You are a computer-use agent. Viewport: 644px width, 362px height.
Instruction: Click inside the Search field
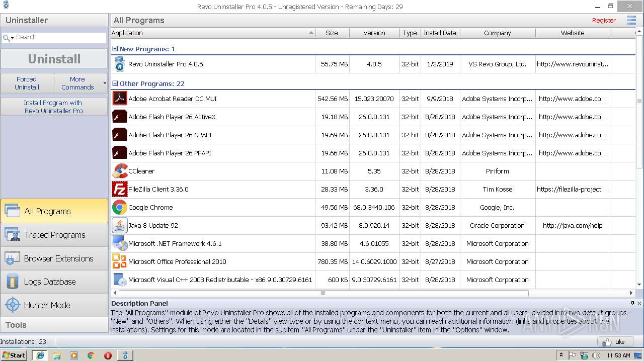(60, 37)
